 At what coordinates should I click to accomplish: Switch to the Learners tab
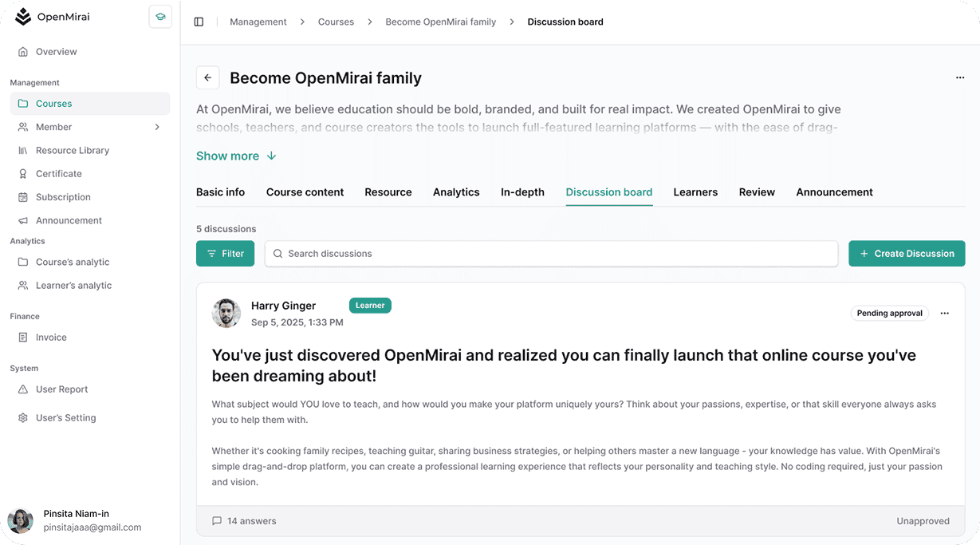click(695, 192)
